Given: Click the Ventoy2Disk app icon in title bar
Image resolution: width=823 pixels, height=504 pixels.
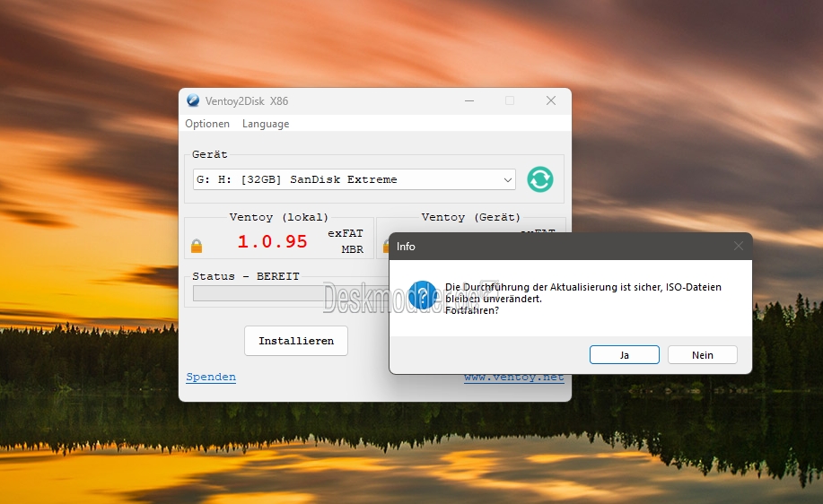Looking at the screenshot, I should (x=193, y=100).
